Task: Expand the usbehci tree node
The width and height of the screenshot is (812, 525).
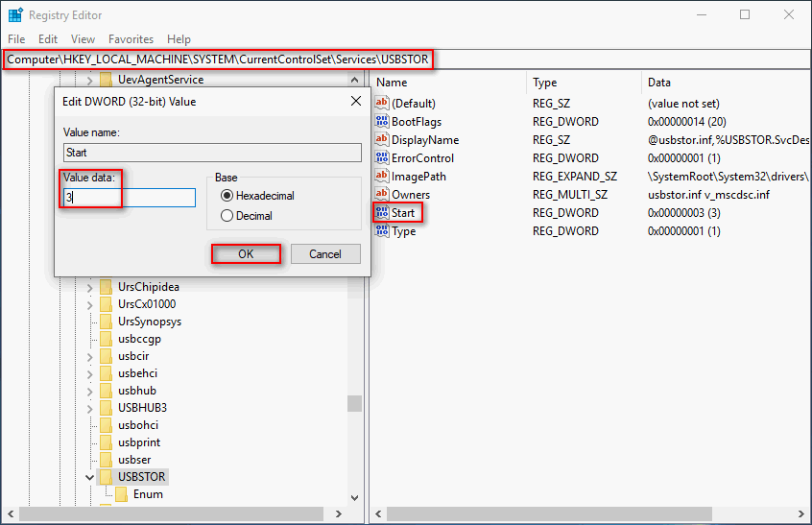Action: click(x=89, y=373)
